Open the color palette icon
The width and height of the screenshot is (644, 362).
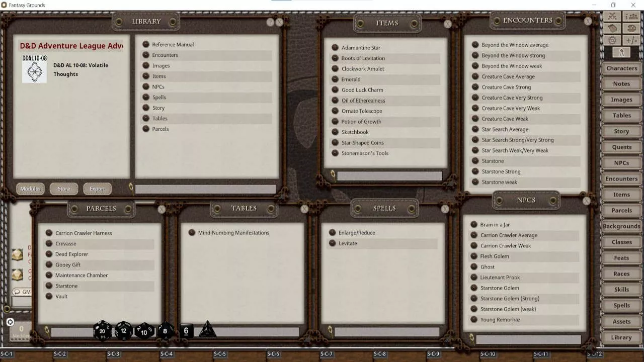(x=631, y=29)
